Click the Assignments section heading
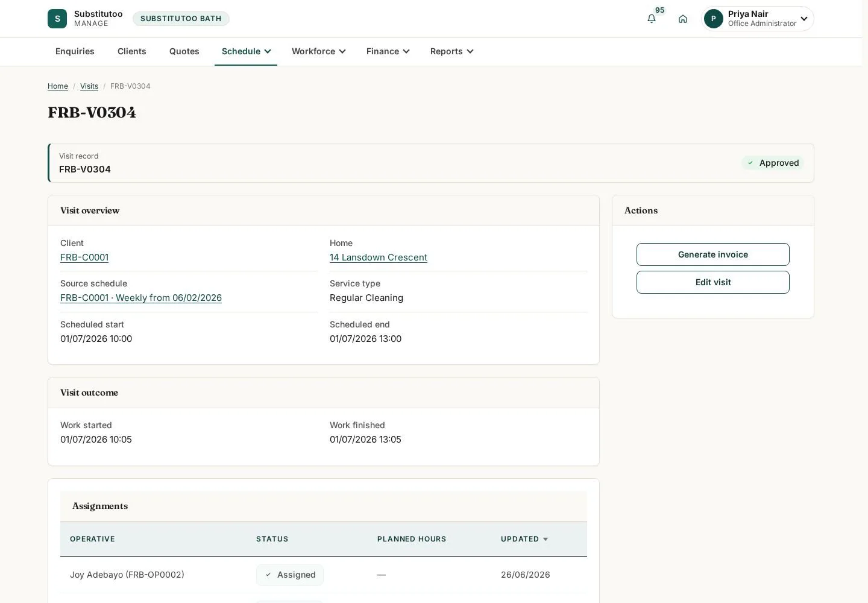 click(x=100, y=506)
